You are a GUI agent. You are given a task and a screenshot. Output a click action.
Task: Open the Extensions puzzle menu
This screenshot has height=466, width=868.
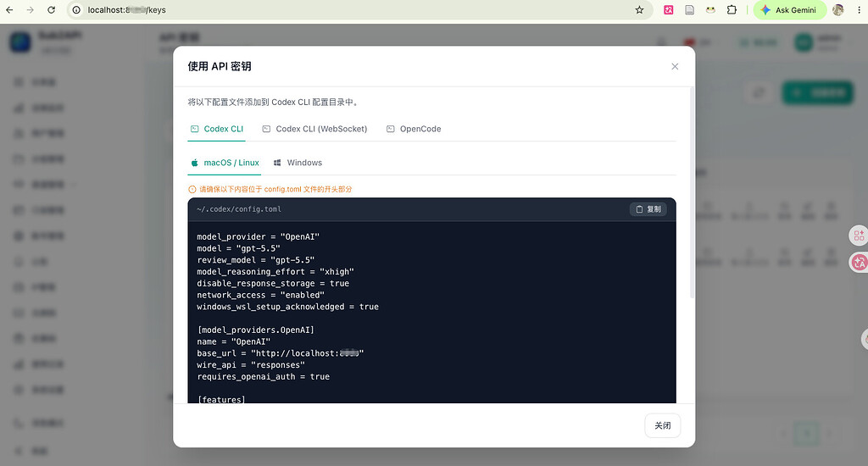pyautogui.click(x=732, y=10)
